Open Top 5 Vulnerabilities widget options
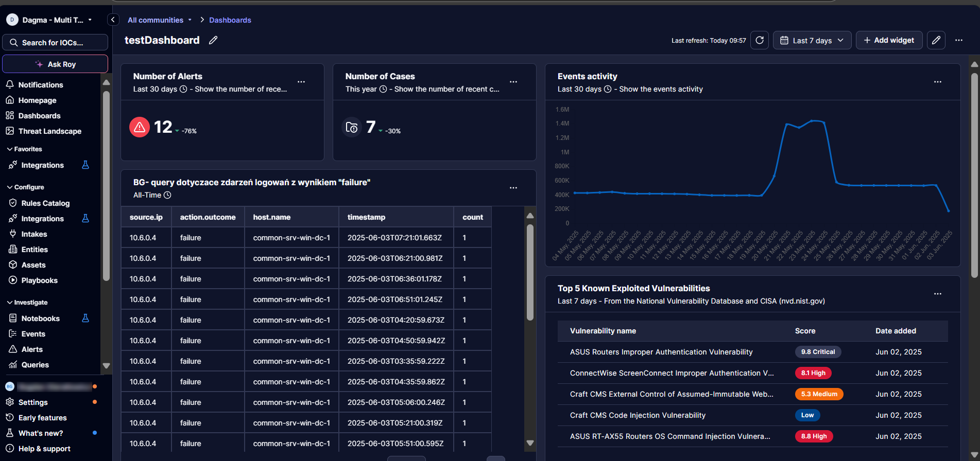The image size is (980, 461). 937,294
